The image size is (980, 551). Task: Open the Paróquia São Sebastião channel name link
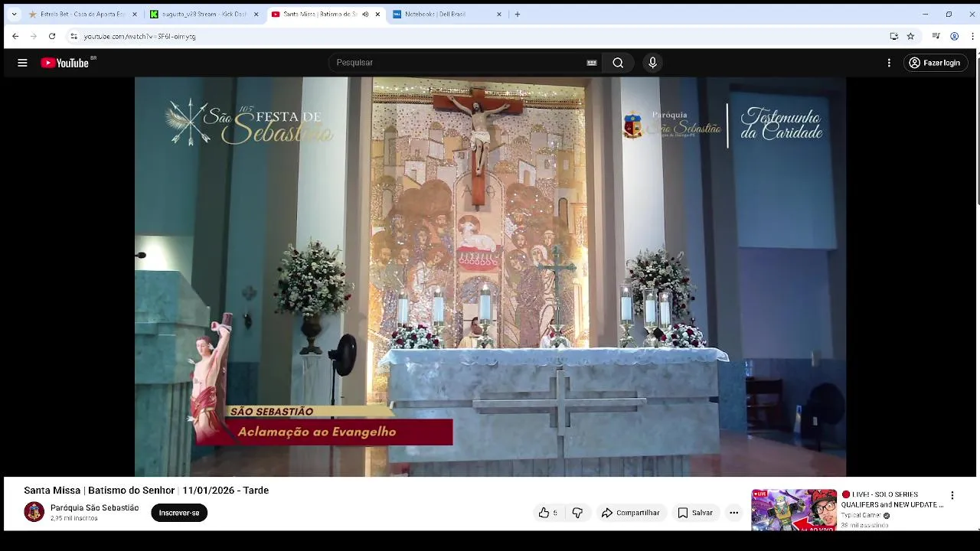coord(95,508)
